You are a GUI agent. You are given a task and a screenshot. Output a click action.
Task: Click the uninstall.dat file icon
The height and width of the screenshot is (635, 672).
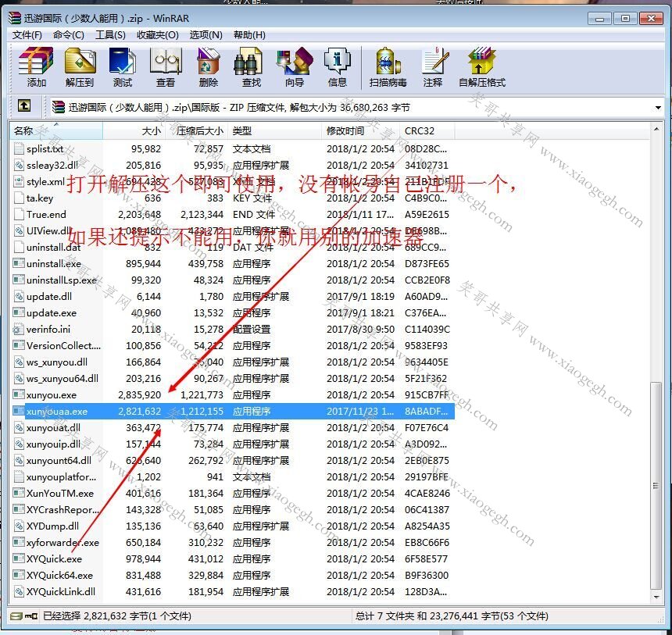pos(19,248)
